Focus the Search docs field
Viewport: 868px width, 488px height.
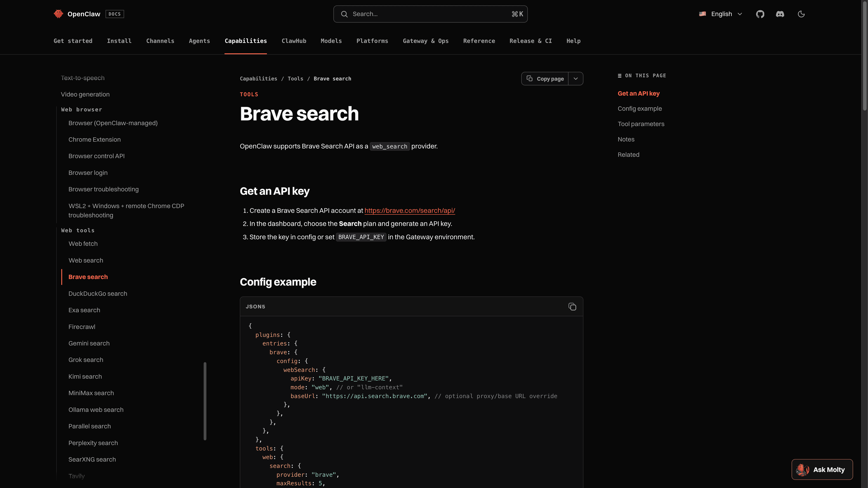(430, 14)
